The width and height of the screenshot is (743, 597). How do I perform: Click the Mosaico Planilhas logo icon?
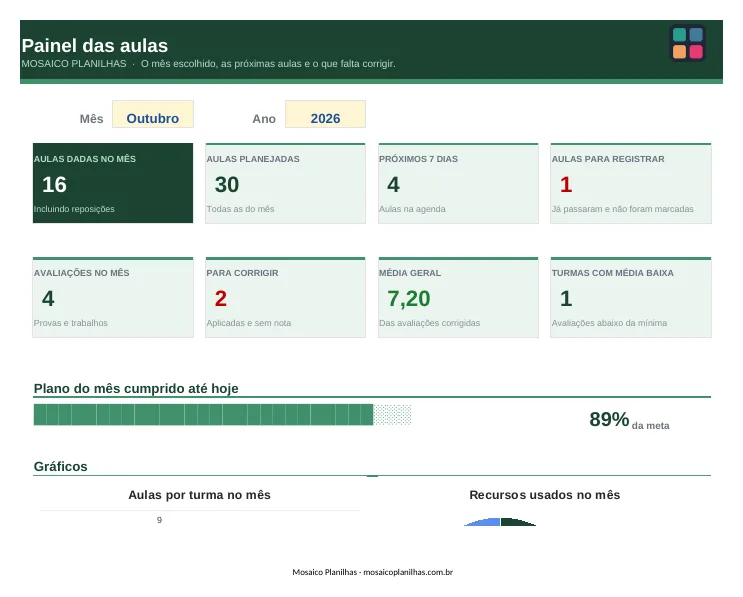coord(688,43)
